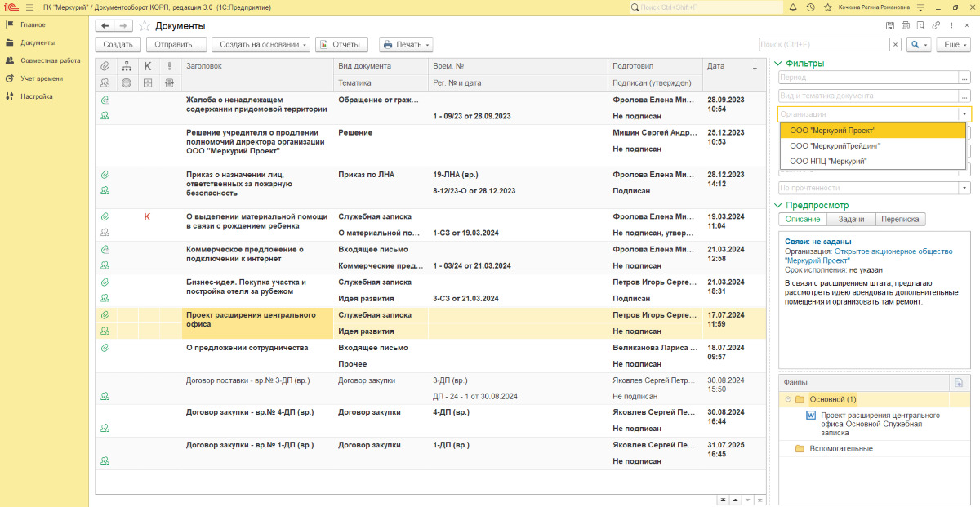Image resolution: width=980 pixels, height=507 pixels.
Task: Collapse the Основной (1) folder
Action: tap(788, 399)
